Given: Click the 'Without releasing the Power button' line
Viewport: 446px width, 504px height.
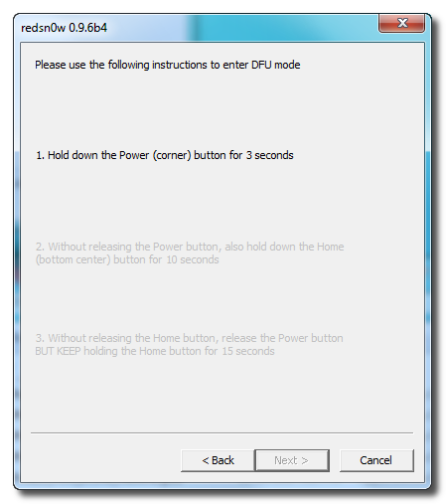Looking at the screenshot, I should coord(190,247).
